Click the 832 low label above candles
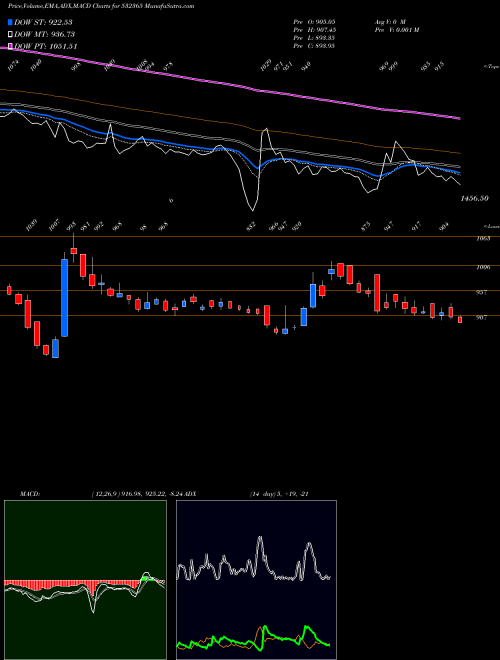The width and height of the screenshot is (500, 660). [251, 228]
